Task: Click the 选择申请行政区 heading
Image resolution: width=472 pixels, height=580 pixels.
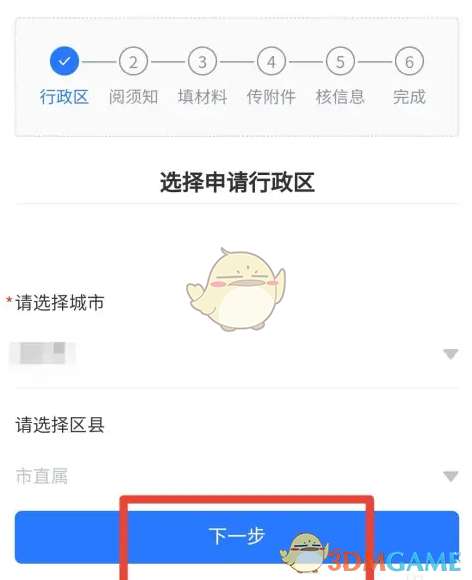Action: click(x=237, y=182)
